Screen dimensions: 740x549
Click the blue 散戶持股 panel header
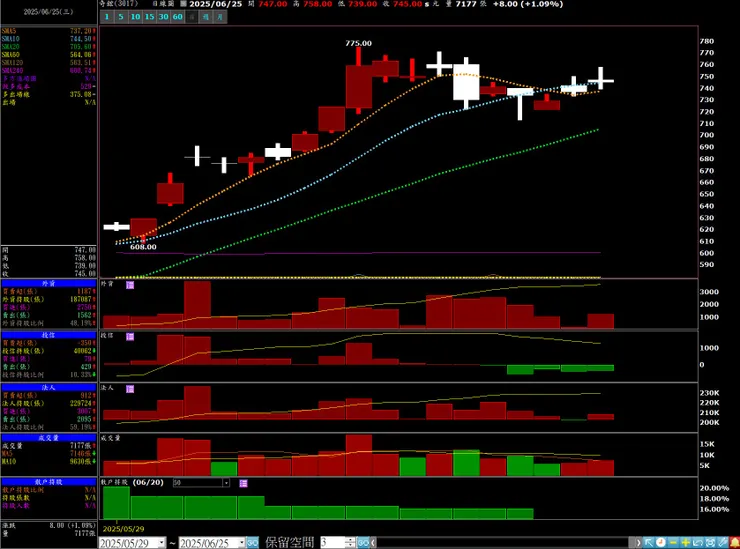(49, 482)
